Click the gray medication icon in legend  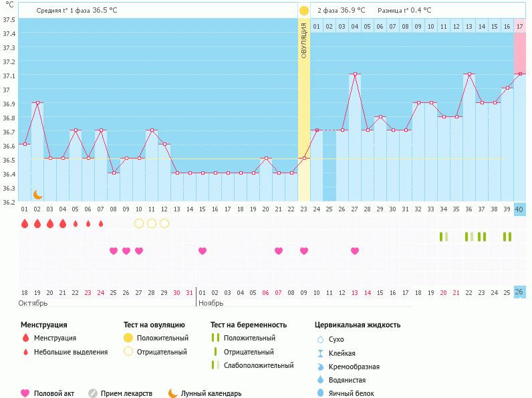pos(93,393)
